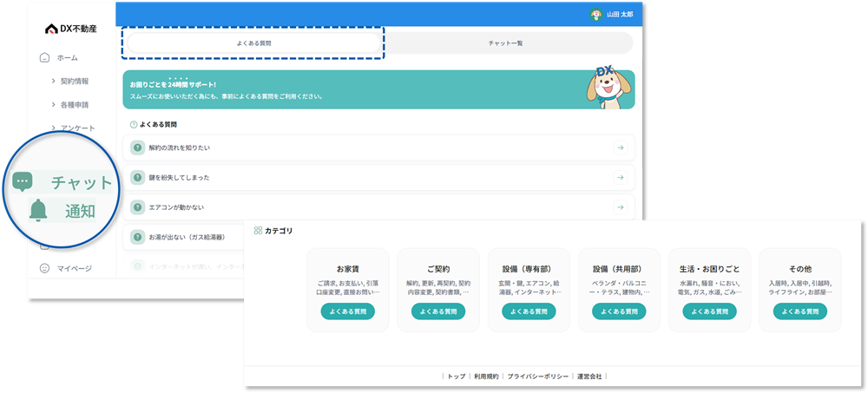
Task: Switch to the よくある質問 tab
Action: tap(253, 43)
